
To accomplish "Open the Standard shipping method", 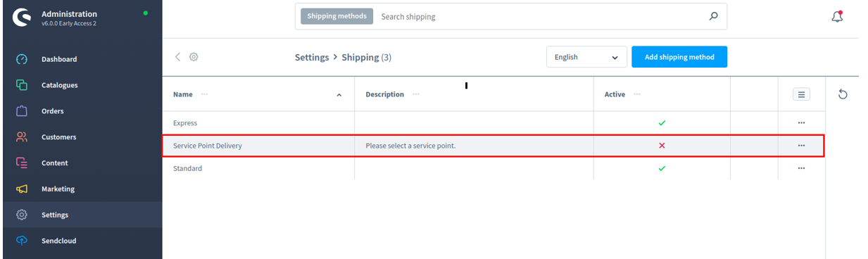I will [x=187, y=168].
